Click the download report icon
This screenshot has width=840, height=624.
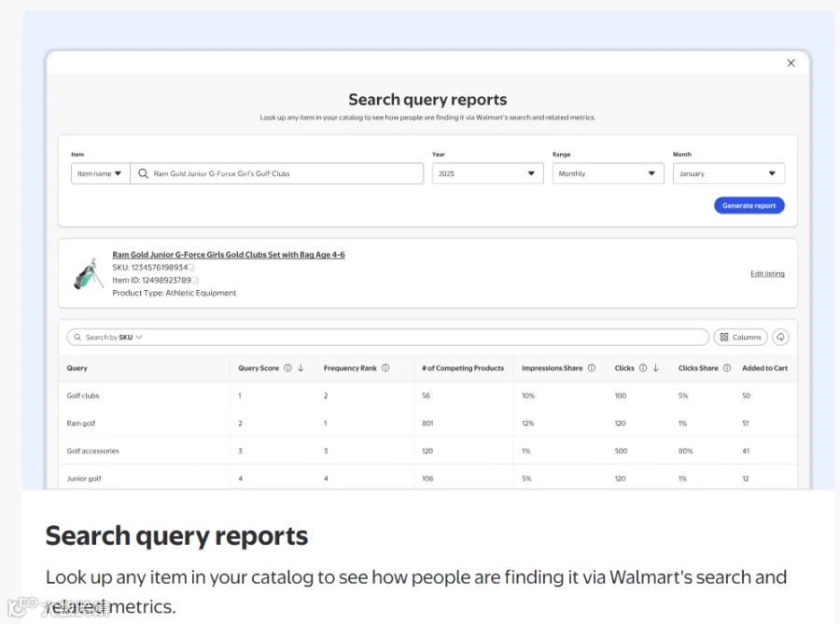point(780,337)
